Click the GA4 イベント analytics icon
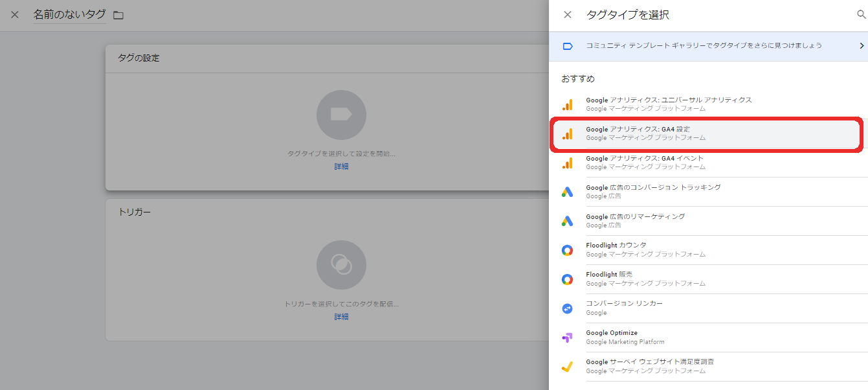Image resolution: width=868 pixels, height=390 pixels. pos(567,163)
